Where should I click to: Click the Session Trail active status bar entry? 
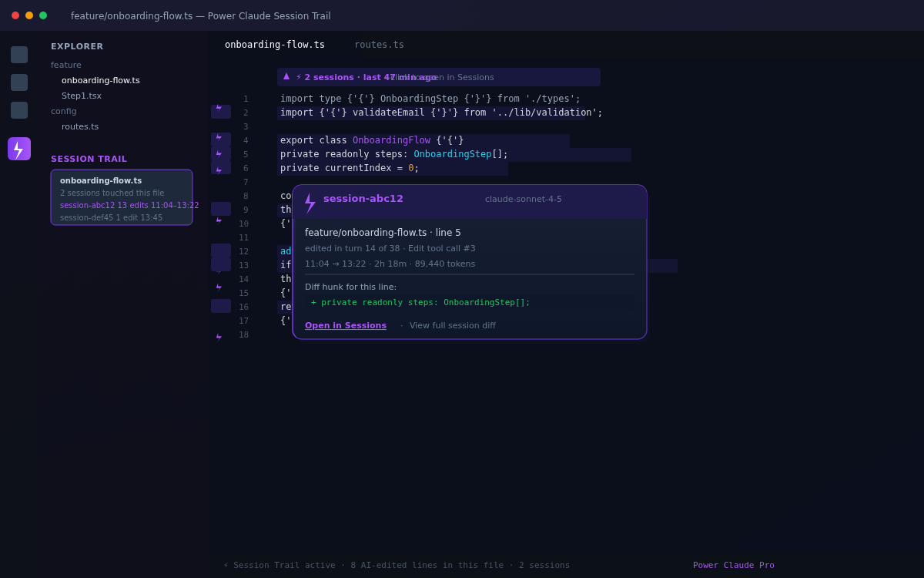pyautogui.click(x=397, y=566)
